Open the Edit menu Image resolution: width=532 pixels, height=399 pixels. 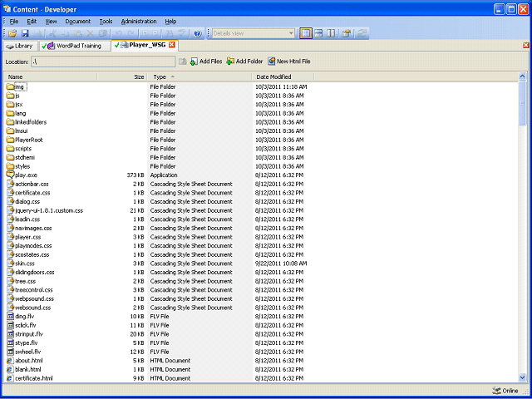(32, 22)
